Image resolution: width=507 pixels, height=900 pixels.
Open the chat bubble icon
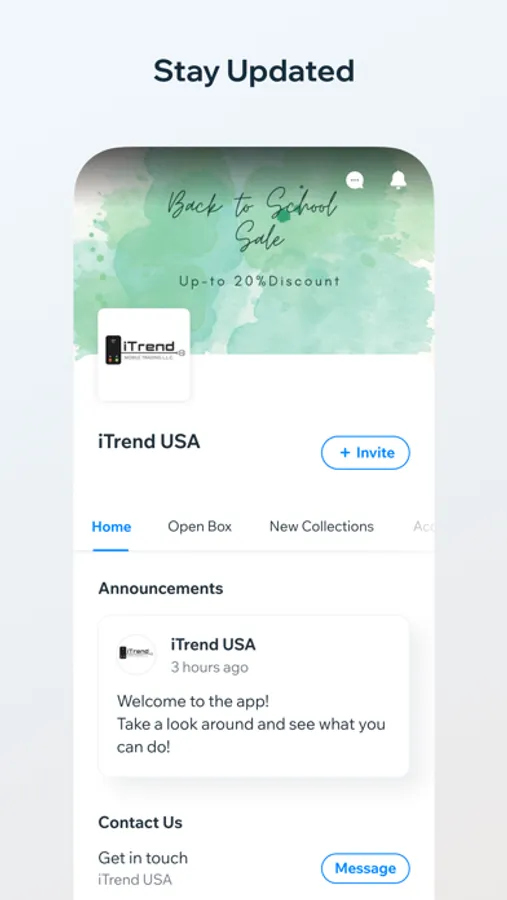355,180
